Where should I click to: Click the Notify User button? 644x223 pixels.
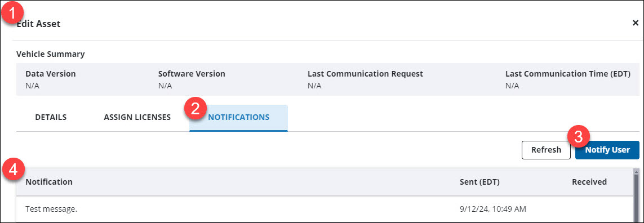(x=607, y=150)
